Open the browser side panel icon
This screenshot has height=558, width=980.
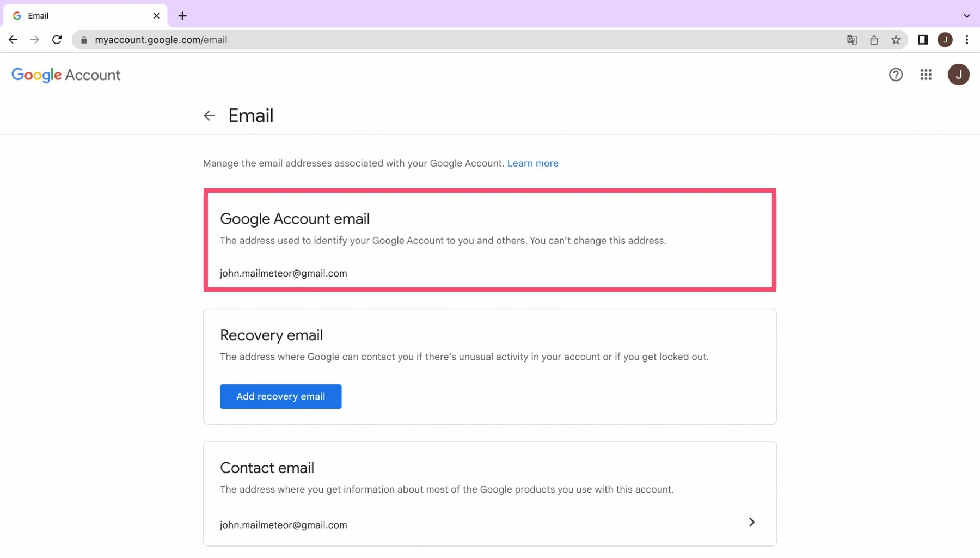[x=922, y=40]
